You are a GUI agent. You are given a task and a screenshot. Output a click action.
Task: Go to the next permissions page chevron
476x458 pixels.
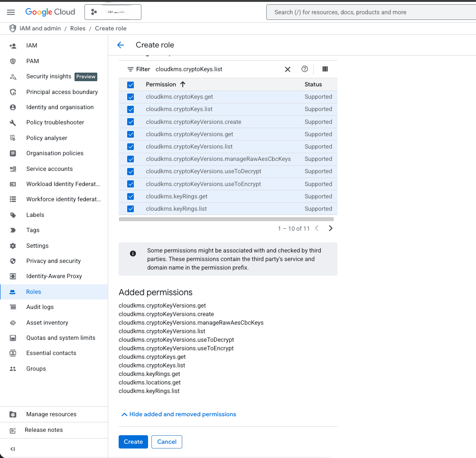[x=330, y=228]
